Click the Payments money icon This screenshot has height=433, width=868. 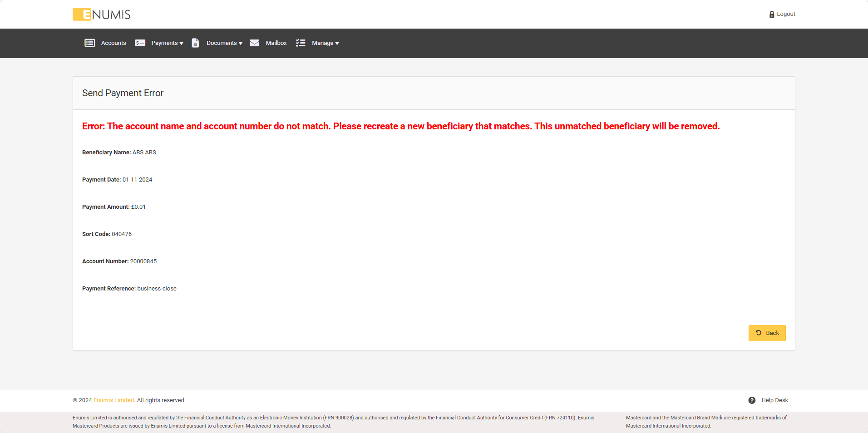pos(140,43)
